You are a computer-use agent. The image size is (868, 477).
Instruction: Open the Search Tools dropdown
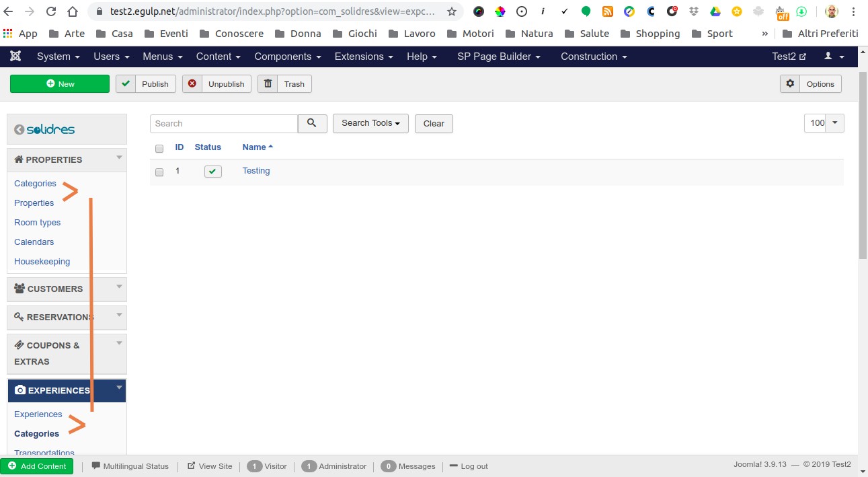pos(370,123)
